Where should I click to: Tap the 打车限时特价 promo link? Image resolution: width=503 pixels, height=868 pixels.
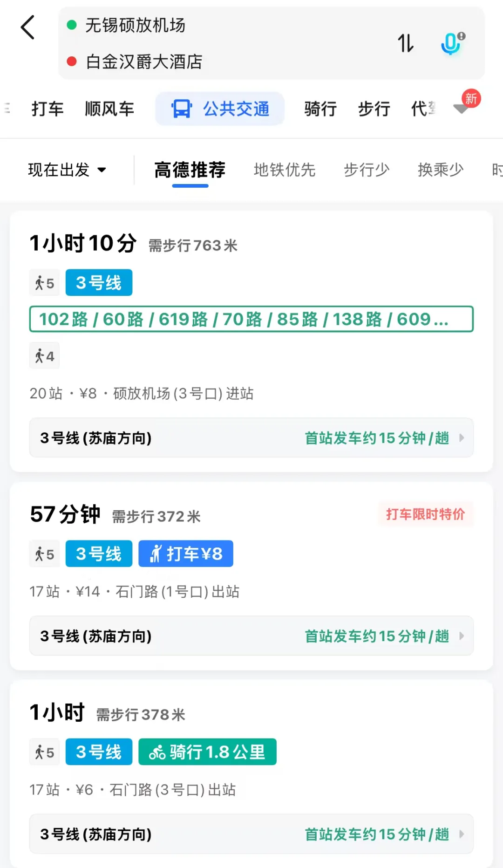[426, 514]
